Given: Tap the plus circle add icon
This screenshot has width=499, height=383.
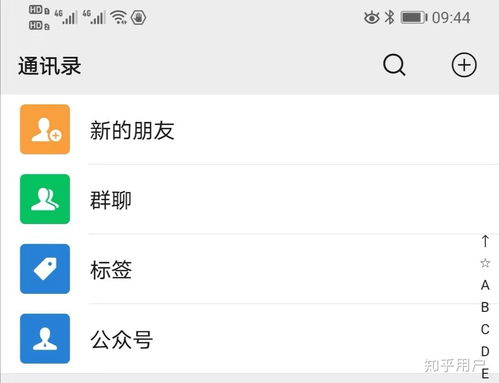Looking at the screenshot, I should click(x=464, y=65).
